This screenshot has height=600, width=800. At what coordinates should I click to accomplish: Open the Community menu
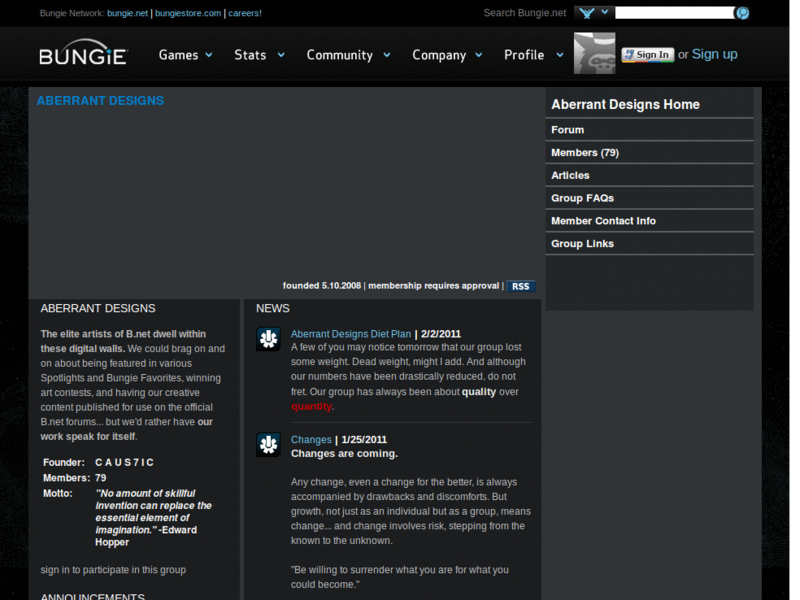coord(339,55)
